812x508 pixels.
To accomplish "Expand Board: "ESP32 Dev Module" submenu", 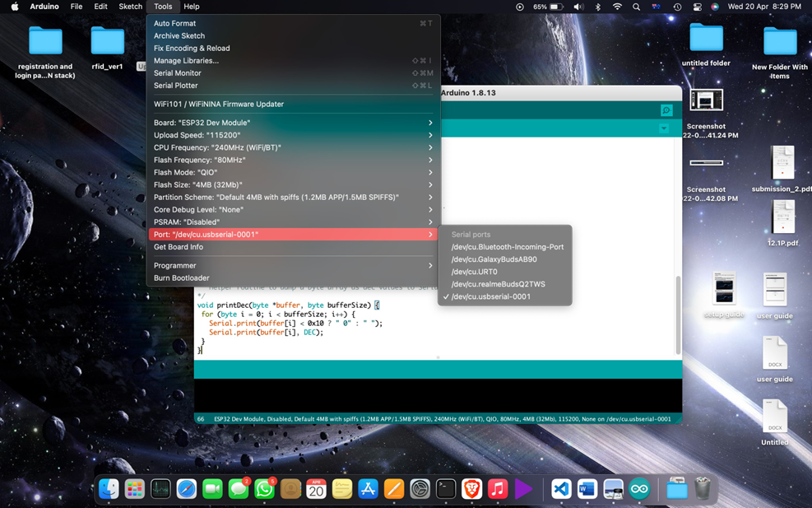I will (x=293, y=123).
